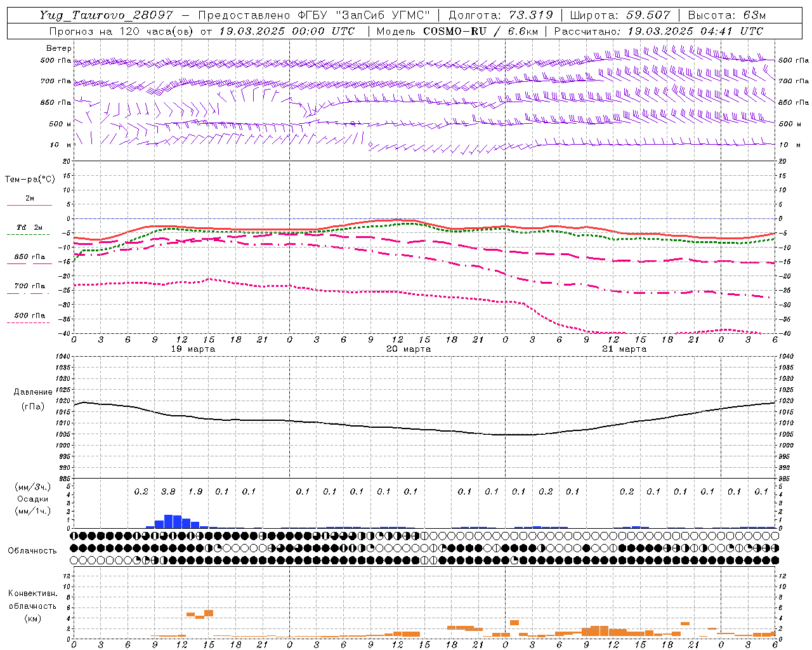Click the Рассчитано: 19.03.2025 04:41 UTC timestamp
This screenshot has width=812, height=650.
[658, 31]
